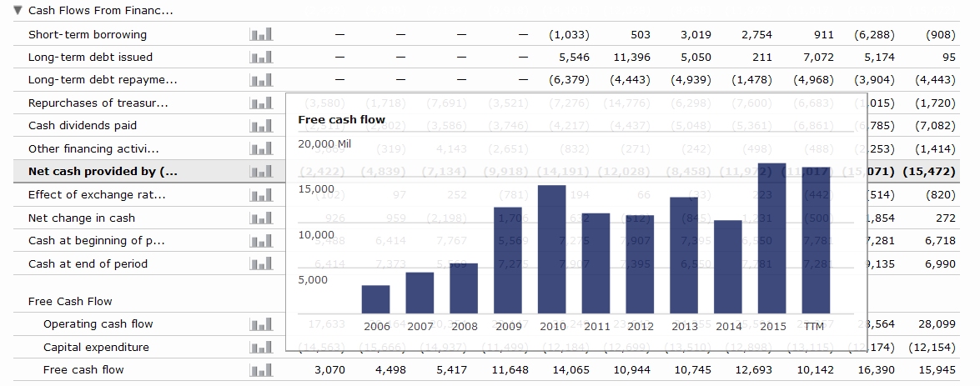980x386 pixels.
Task: Click the 2015 bar in the chart
Action: click(771, 238)
